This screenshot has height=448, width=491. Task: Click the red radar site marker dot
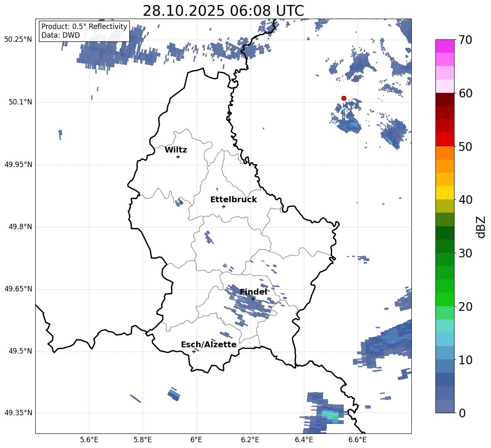coord(344,98)
